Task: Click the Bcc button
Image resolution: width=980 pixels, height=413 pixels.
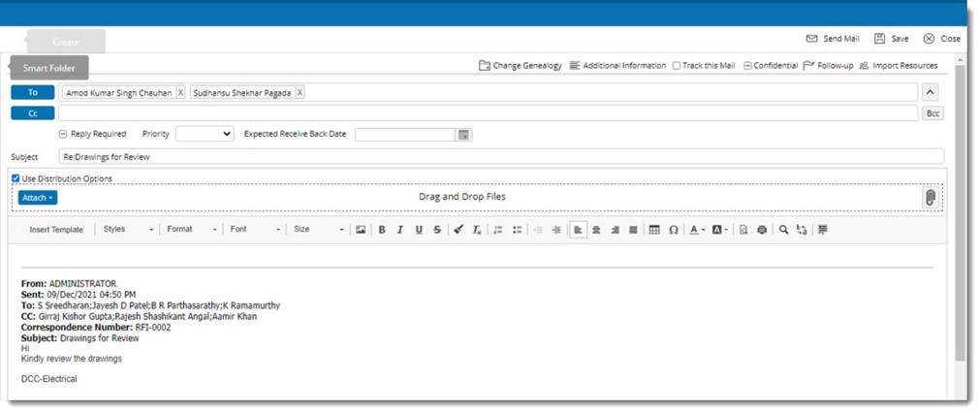Action: pyautogui.click(x=932, y=113)
